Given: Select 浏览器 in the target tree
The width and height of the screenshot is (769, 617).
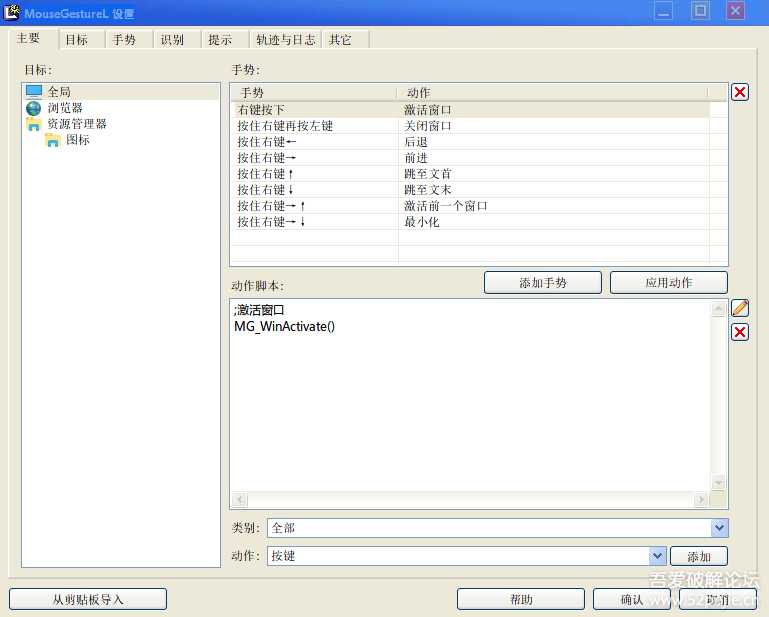Looking at the screenshot, I should coord(65,108).
